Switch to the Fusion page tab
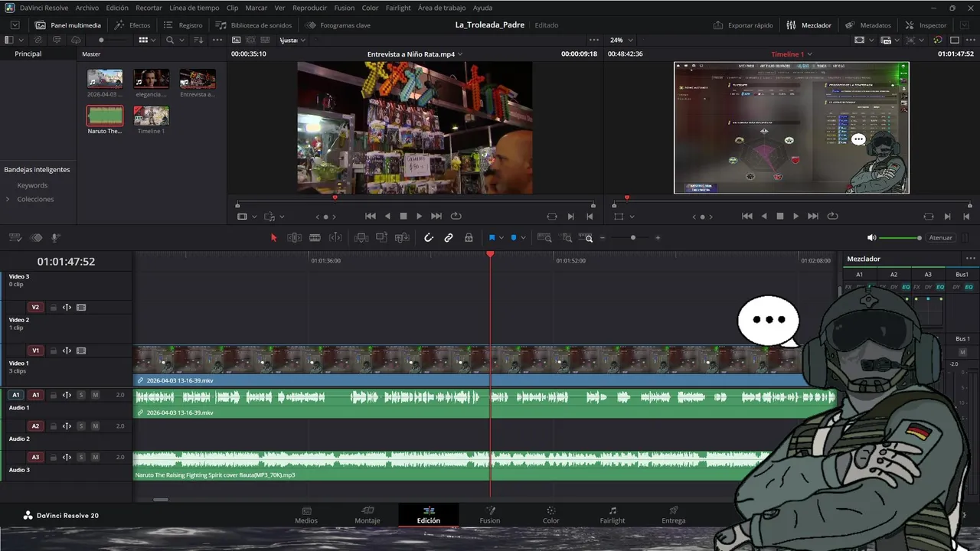Image resolution: width=980 pixels, height=551 pixels. click(x=490, y=515)
